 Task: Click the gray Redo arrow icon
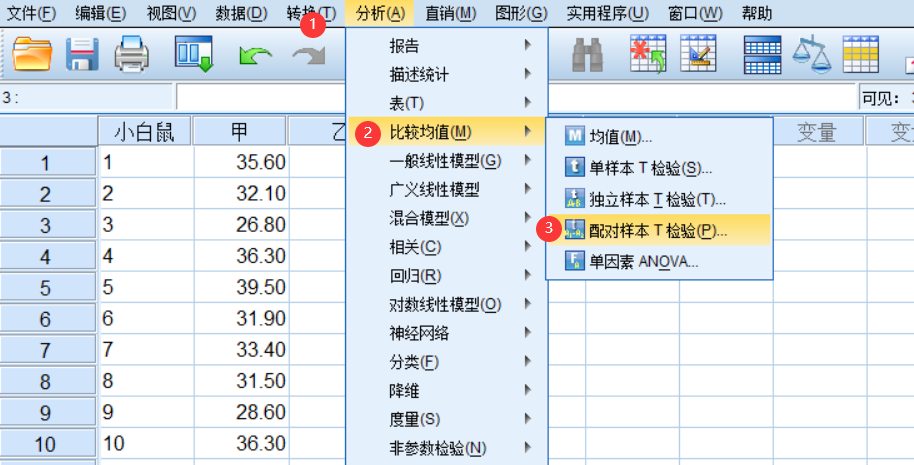308,57
